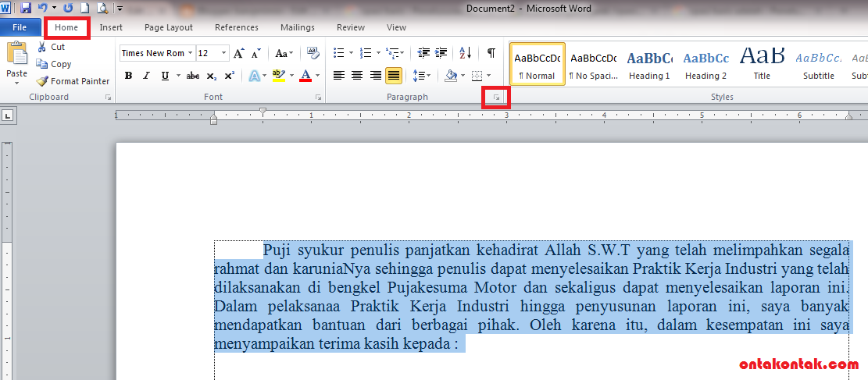
Task: Open the Font dialog launcher
Action: point(318,98)
